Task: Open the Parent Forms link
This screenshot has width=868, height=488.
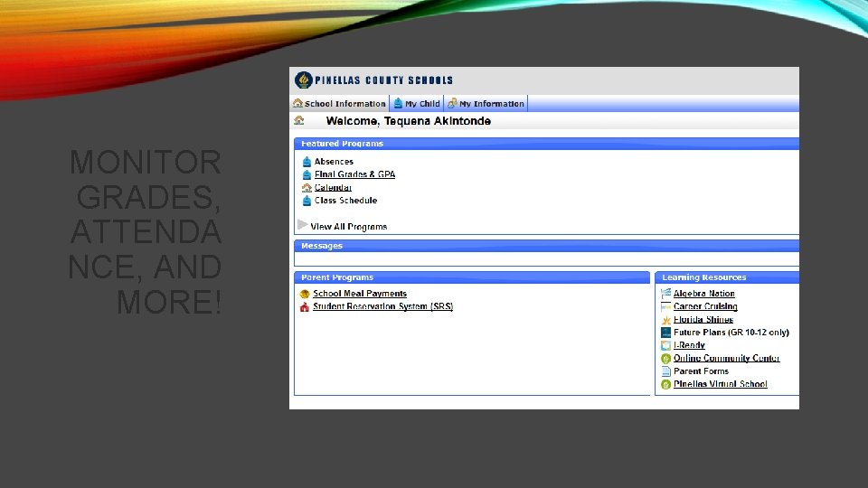Action: [701, 371]
